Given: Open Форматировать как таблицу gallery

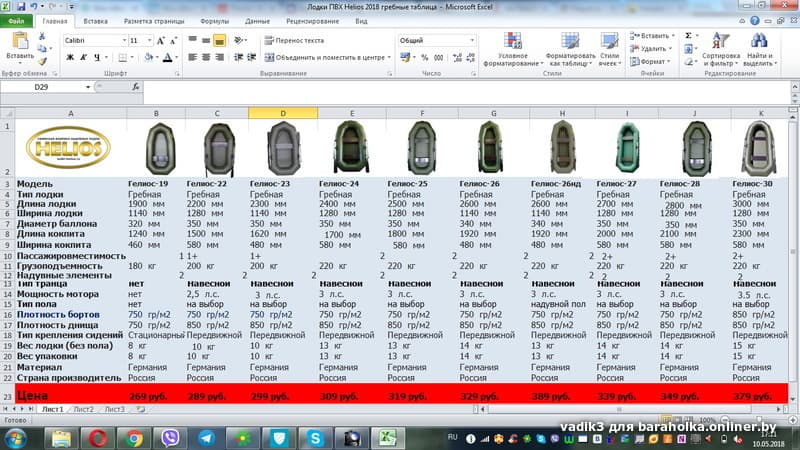Looking at the screenshot, I should [570, 49].
